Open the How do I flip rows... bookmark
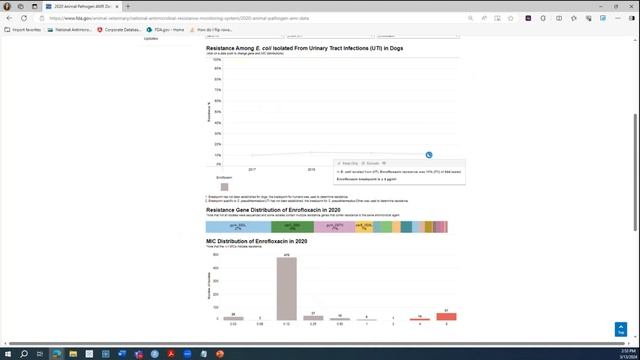 (x=211, y=30)
